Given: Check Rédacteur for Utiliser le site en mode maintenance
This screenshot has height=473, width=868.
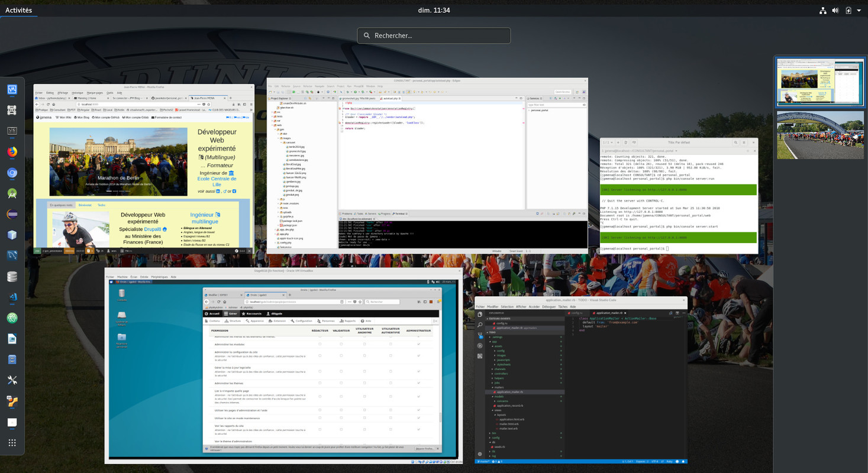Looking at the screenshot, I should click(320, 418).
